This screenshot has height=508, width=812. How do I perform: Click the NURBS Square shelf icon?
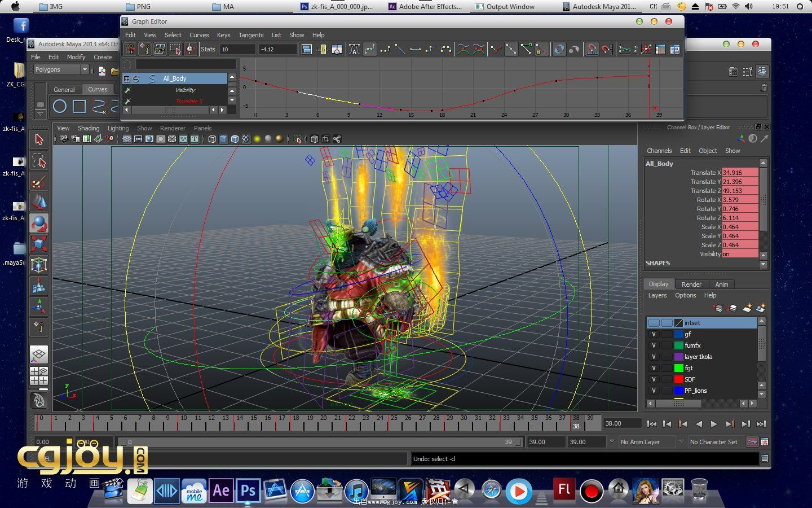pyautogui.click(x=79, y=106)
